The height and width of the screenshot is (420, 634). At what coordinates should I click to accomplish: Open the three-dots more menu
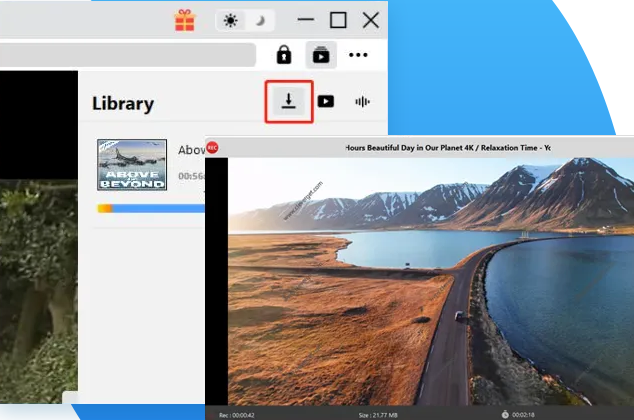[358, 55]
